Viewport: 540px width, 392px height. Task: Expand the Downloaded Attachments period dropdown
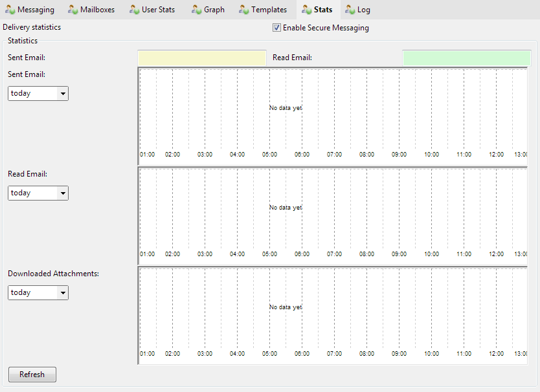click(38, 292)
